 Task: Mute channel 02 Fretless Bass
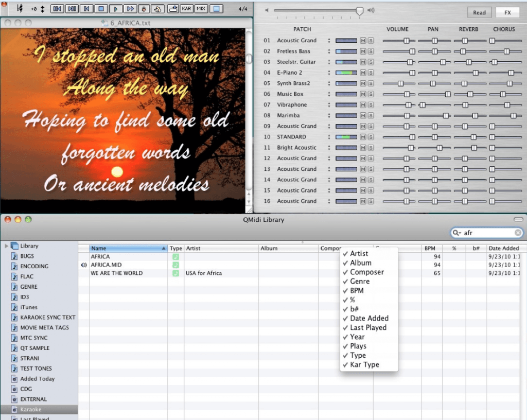(363, 51)
